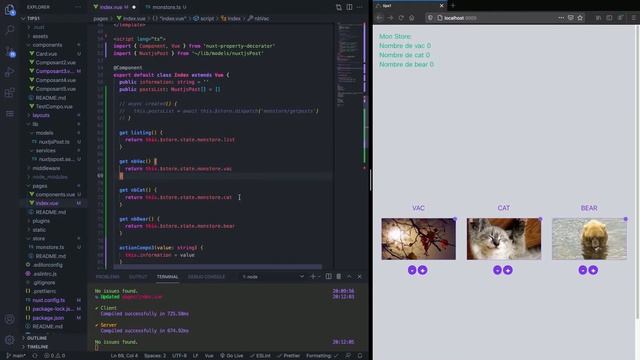This screenshot has width=640, height=360.
Task: Expand the TIMELINE section
Action: click(38, 347)
